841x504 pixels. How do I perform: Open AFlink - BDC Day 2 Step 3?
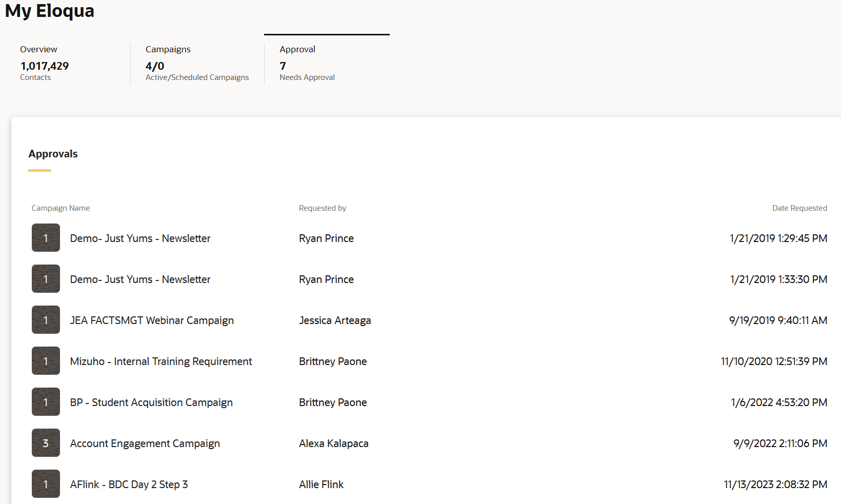pyautogui.click(x=129, y=485)
